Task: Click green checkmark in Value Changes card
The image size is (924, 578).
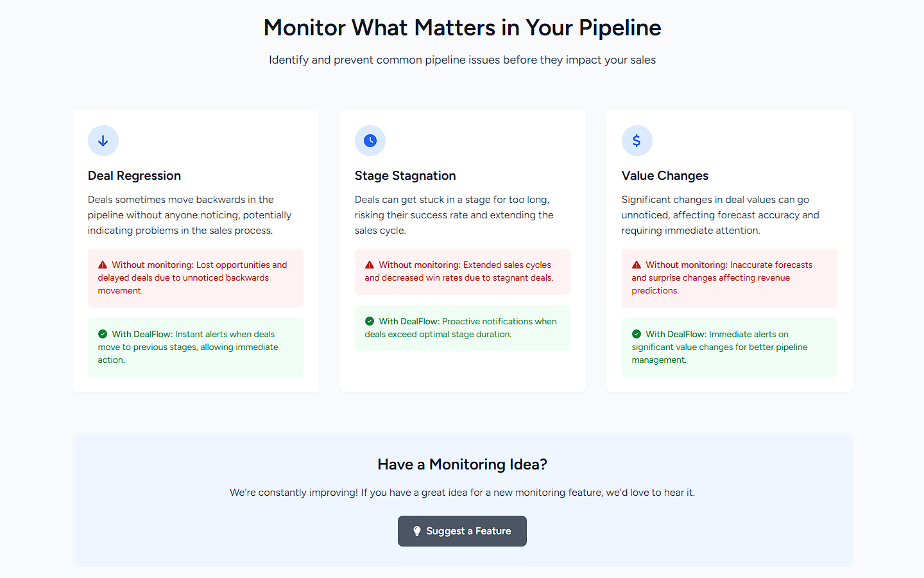Action: click(x=637, y=334)
